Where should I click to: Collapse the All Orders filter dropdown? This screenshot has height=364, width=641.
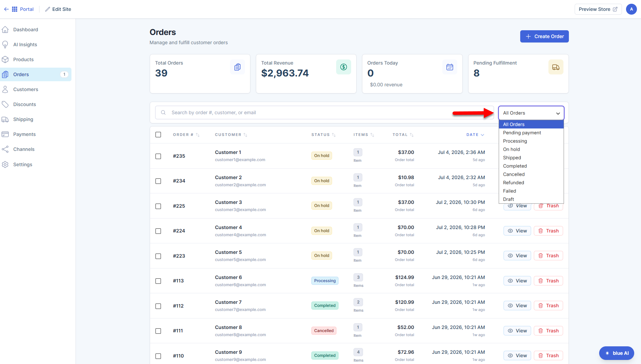(531, 113)
